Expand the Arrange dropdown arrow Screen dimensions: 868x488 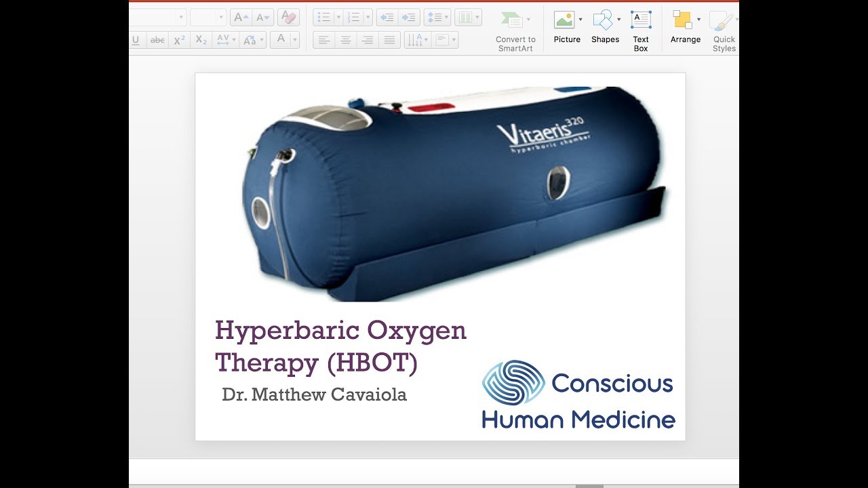698,20
